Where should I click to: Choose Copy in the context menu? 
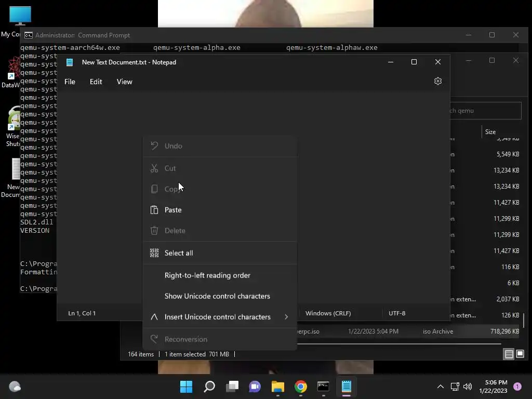[220, 189]
